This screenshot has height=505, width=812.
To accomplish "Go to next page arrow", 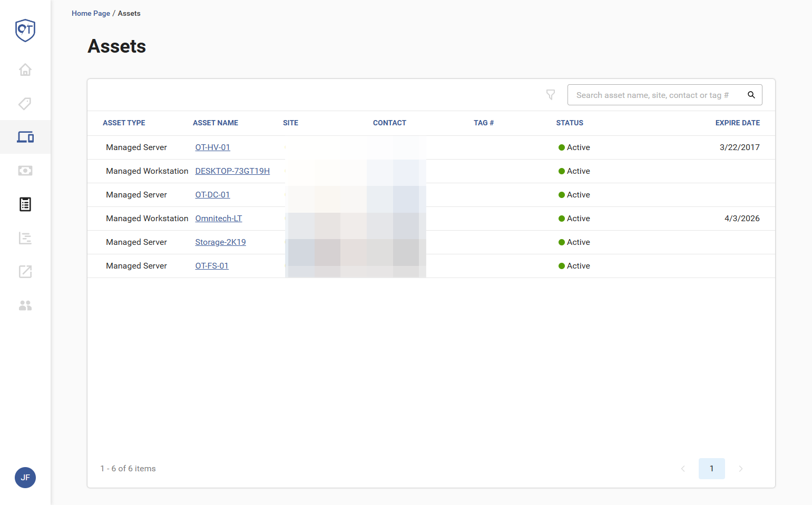I will (741, 469).
